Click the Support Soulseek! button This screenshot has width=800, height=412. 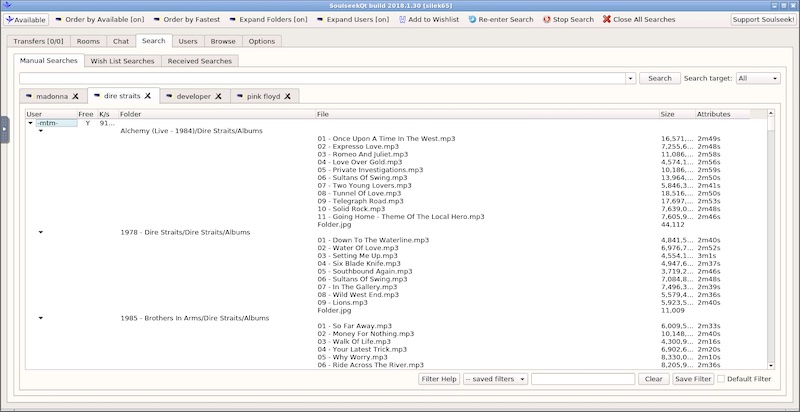pyautogui.click(x=763, y=20)
